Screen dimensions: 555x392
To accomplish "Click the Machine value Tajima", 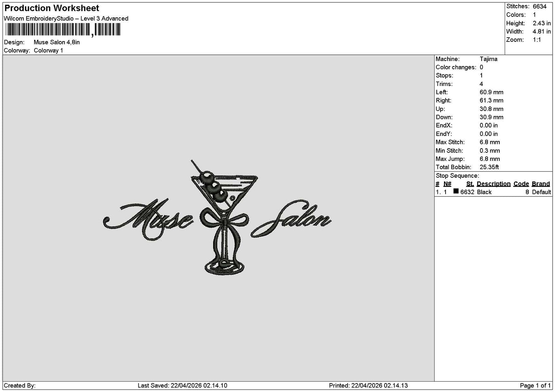I will click(489, 59).
